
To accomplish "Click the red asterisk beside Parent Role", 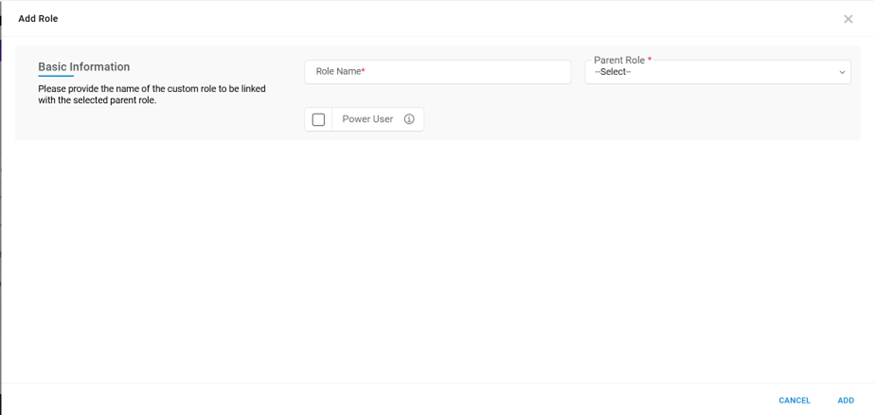I will pos(650,59).
